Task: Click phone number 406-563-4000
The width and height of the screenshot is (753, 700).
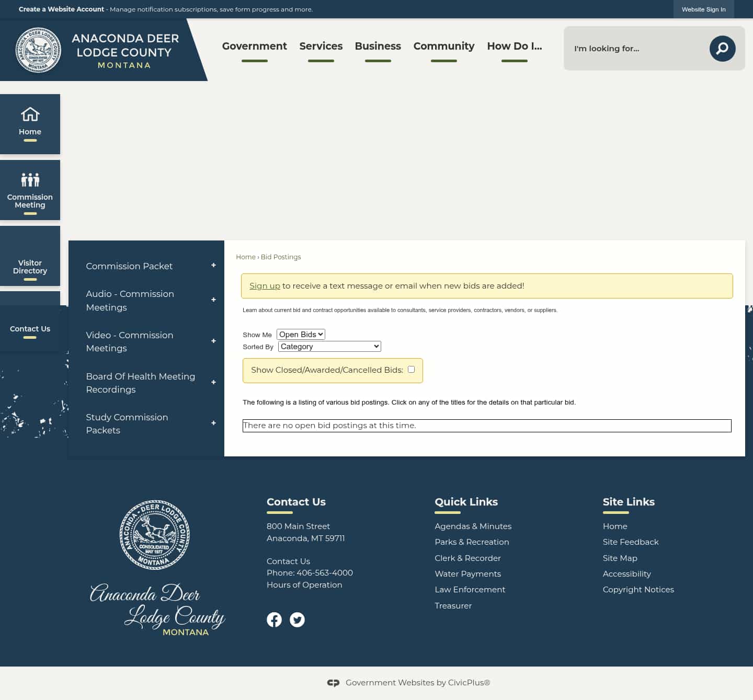Action: click(325, 572)
